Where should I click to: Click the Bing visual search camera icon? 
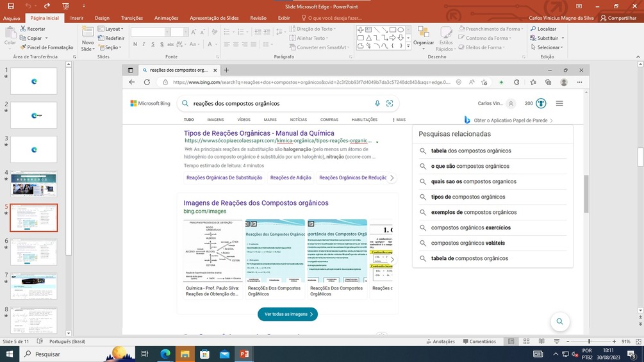tap(390, 103)
